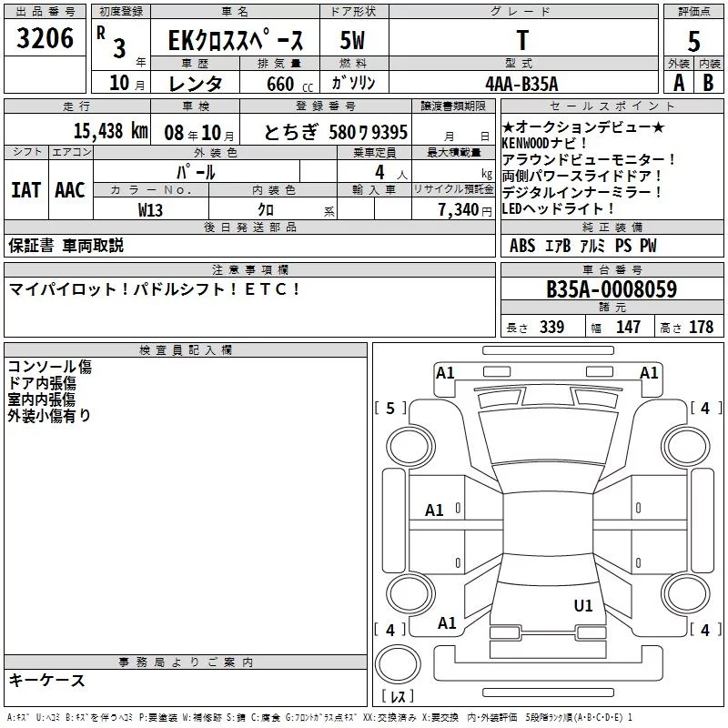Select the color number W13 cell
Viewport: 728px width, 728px height.
coord(151,209)
